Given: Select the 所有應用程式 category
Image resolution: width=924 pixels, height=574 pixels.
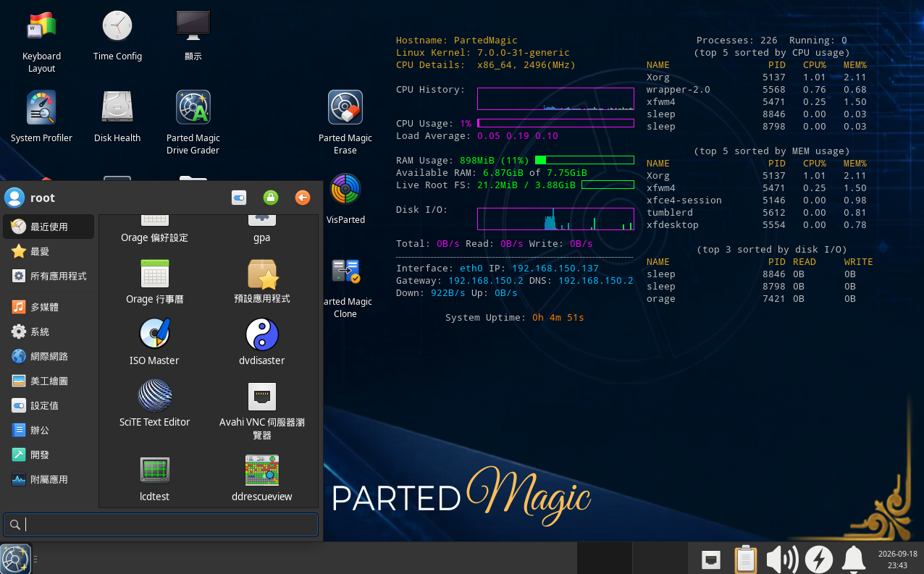Looking at the screenshot, I should tap(49, 276).
